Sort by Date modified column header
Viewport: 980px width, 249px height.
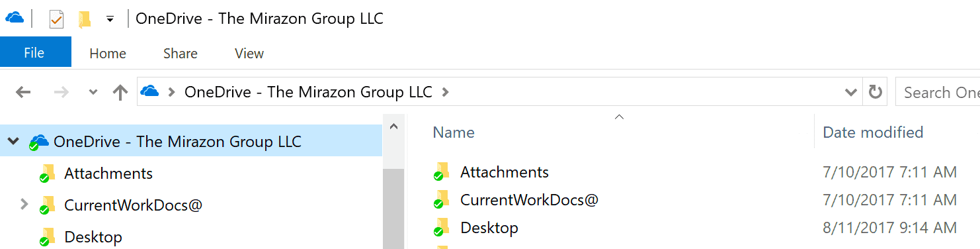(873, 132)
